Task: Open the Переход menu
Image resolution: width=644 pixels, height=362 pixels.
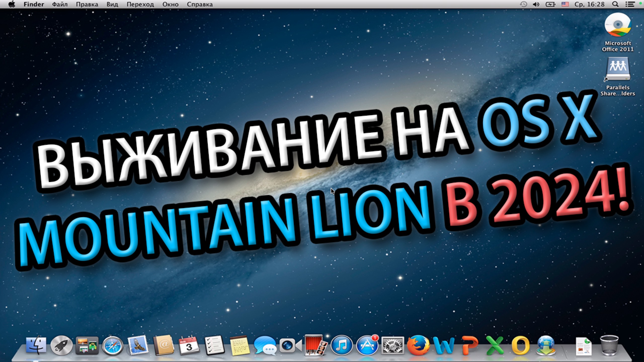Action: [x=140, y=4]
